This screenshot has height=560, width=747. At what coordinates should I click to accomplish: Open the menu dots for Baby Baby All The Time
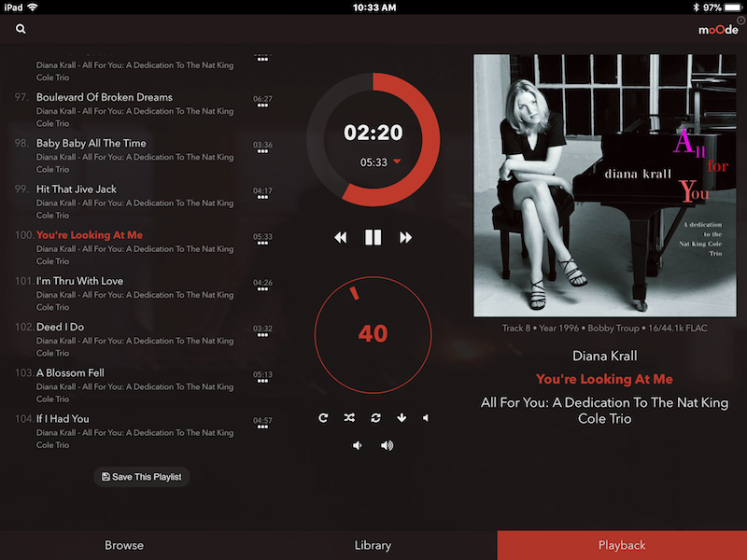pyautogui.click(x=262, y=151)
